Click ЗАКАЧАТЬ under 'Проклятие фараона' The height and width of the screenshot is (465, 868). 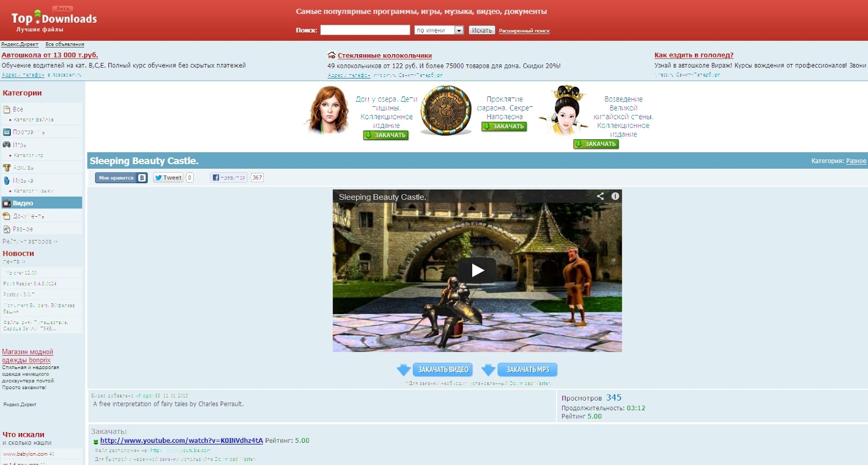point(504,126)
